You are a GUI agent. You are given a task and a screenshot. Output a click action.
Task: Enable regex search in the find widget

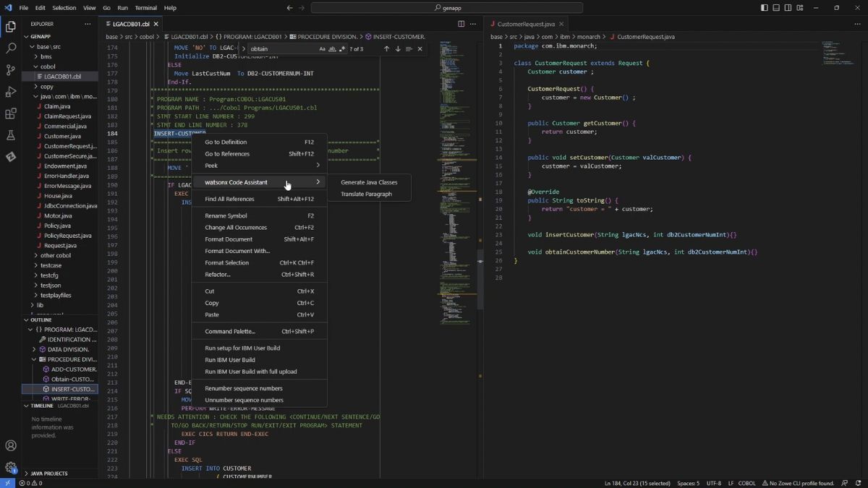344,48
